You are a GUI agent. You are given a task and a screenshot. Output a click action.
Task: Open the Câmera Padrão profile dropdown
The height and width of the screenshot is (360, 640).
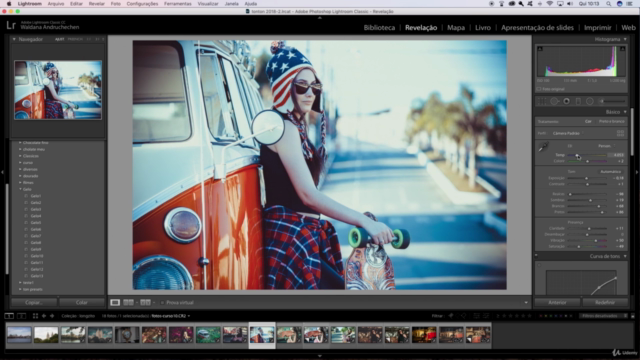point(567,133)
